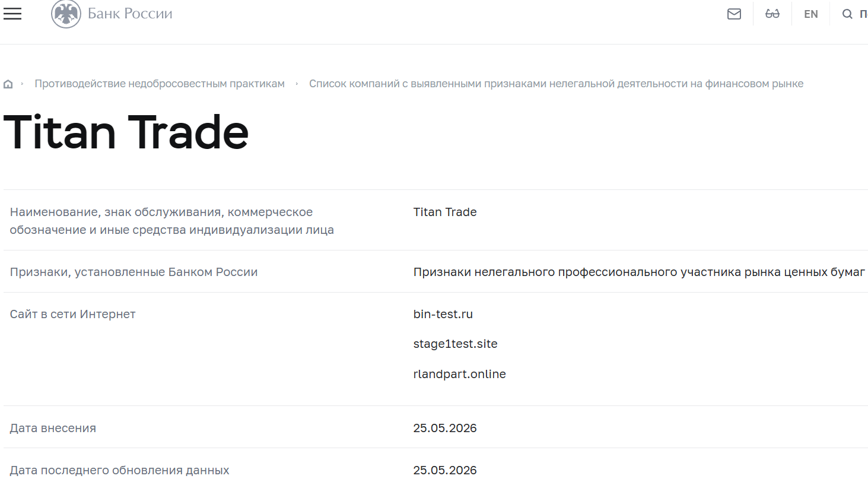The height and width of the screenshot is (482, 868).
Task: Click the stage1test.site entry
Action: (x=456, y=344)
